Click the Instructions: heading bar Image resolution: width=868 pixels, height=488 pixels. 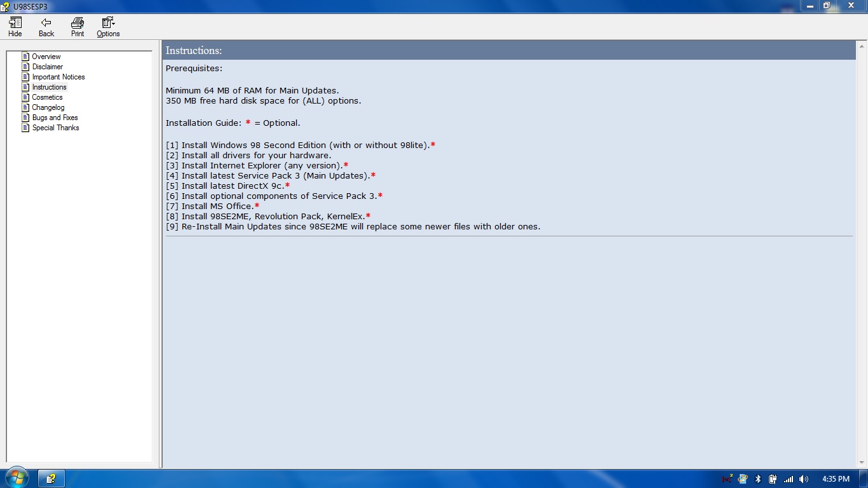tap(509, 50)
